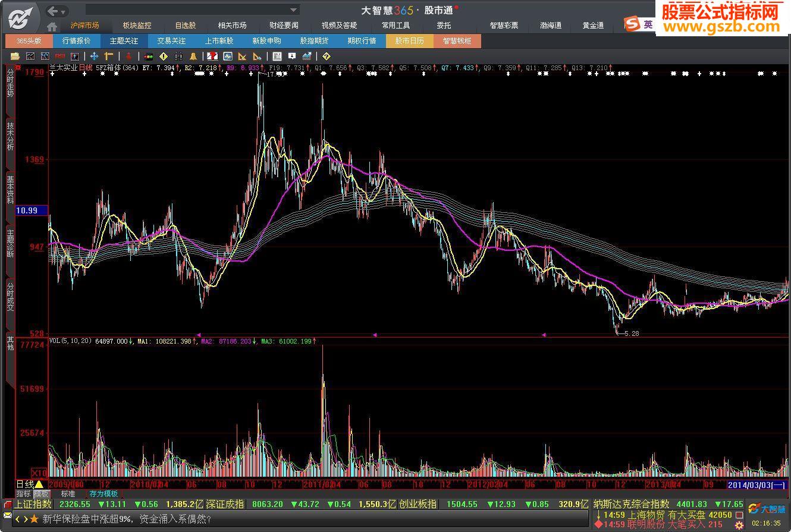The width and height of the screenshot is (791, 532).
Task: Click the yellow diamond warning icon
Action: point(163,56)
